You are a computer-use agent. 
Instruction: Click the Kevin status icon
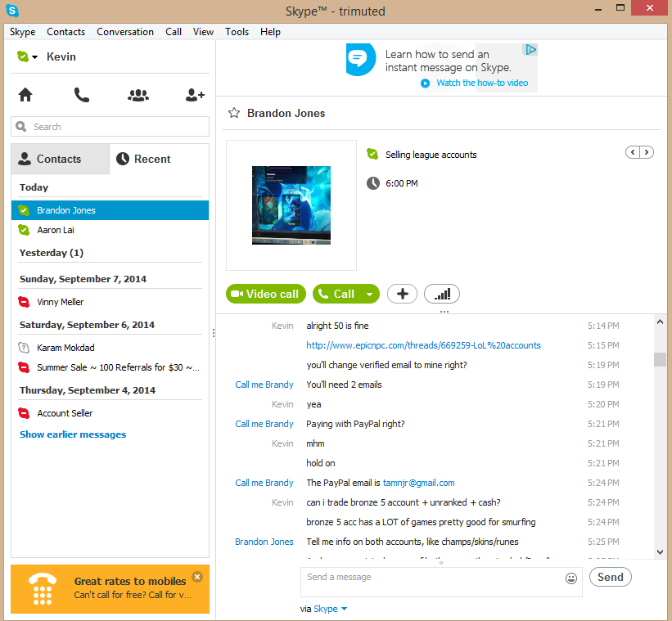tap(23, 56)
